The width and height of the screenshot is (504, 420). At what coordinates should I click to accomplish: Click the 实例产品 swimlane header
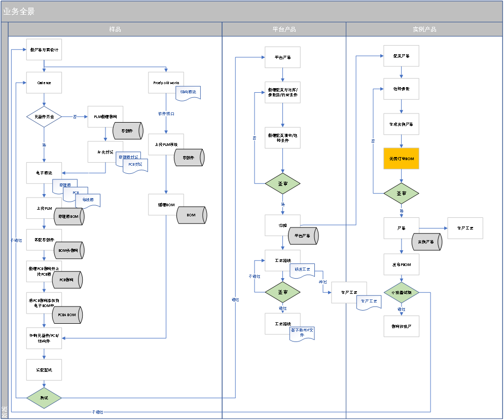(424, 29)
